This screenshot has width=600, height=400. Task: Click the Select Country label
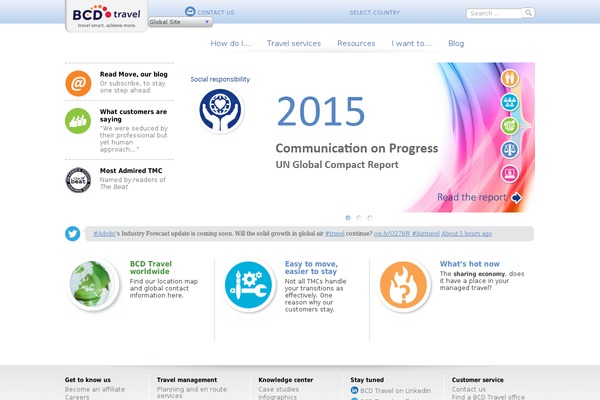coord(375,12)
